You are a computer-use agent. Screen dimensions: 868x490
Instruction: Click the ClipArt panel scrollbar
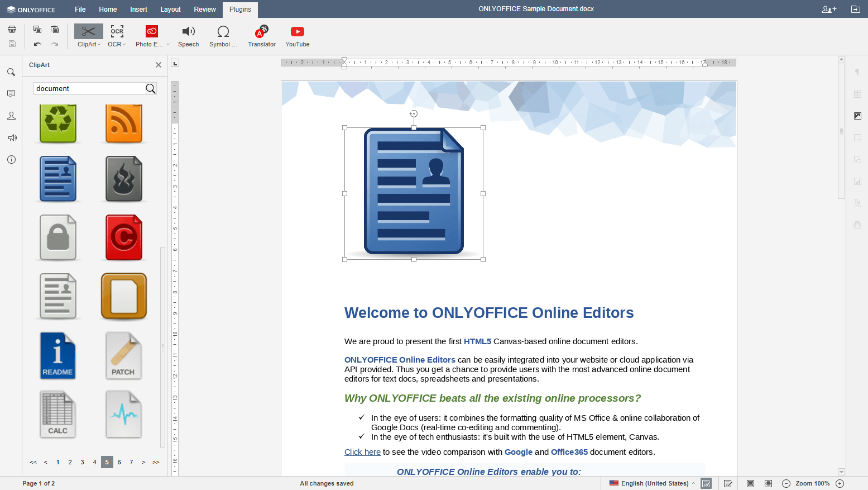(x=162, y=347)
